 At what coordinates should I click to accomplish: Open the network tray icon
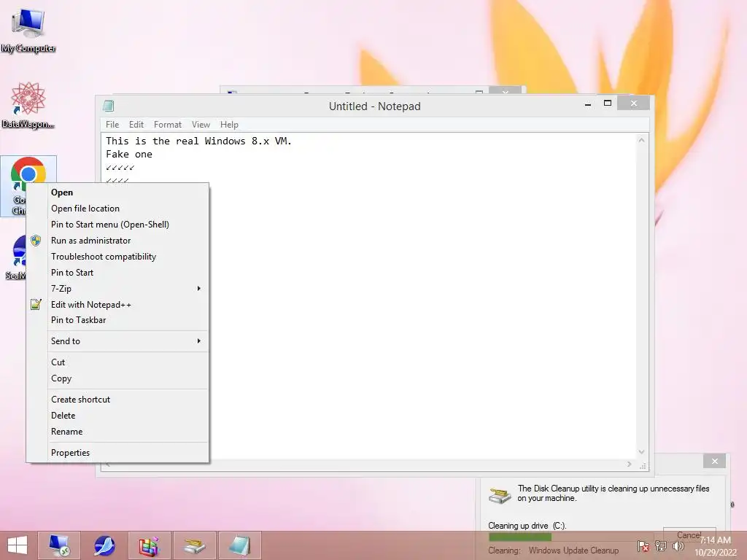[x=660, y=545]
